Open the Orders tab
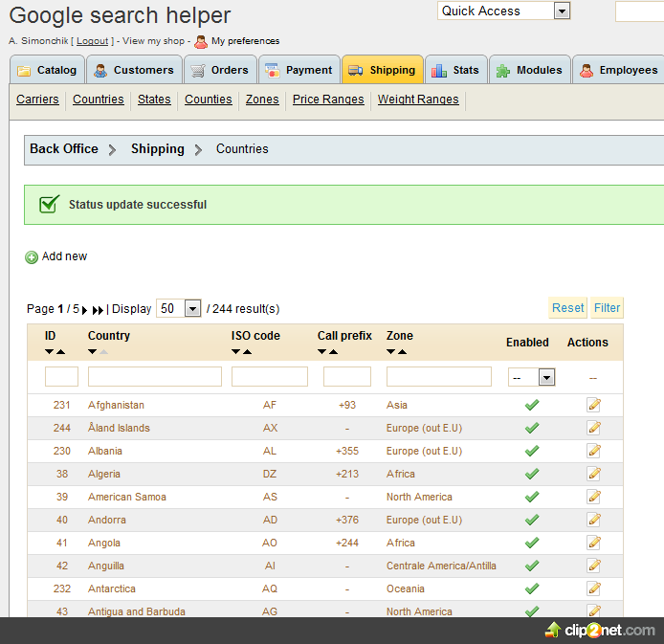This screenshot has width=664, height=644. (x=220, y=70)
